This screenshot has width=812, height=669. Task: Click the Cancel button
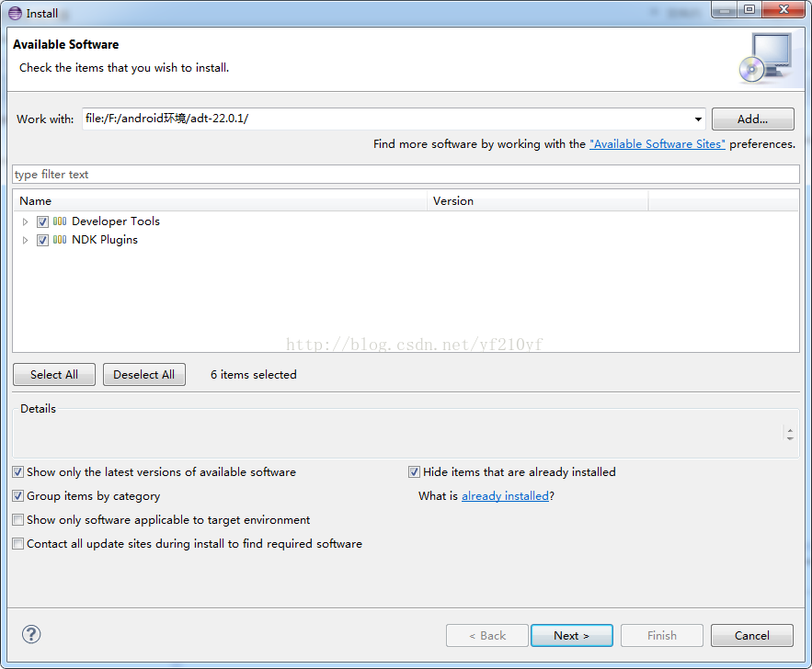click(x=752, y=635)
